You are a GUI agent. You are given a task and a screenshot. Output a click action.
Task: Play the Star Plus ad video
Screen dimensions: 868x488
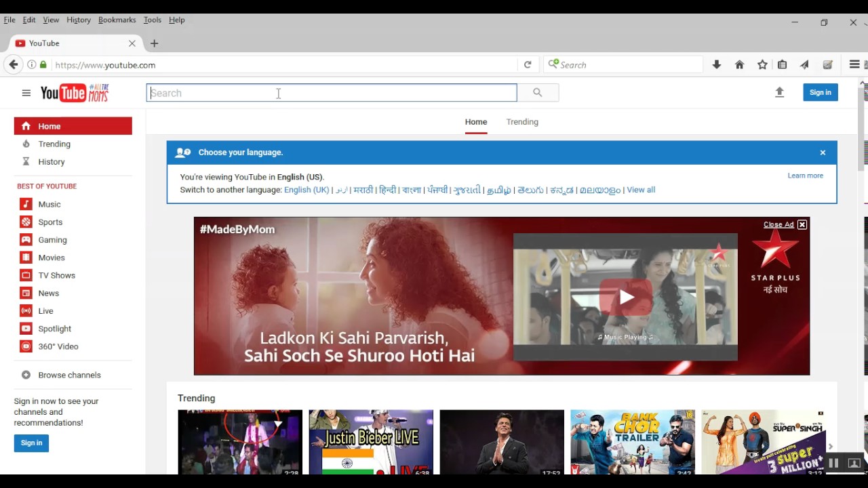coord(625,298)
